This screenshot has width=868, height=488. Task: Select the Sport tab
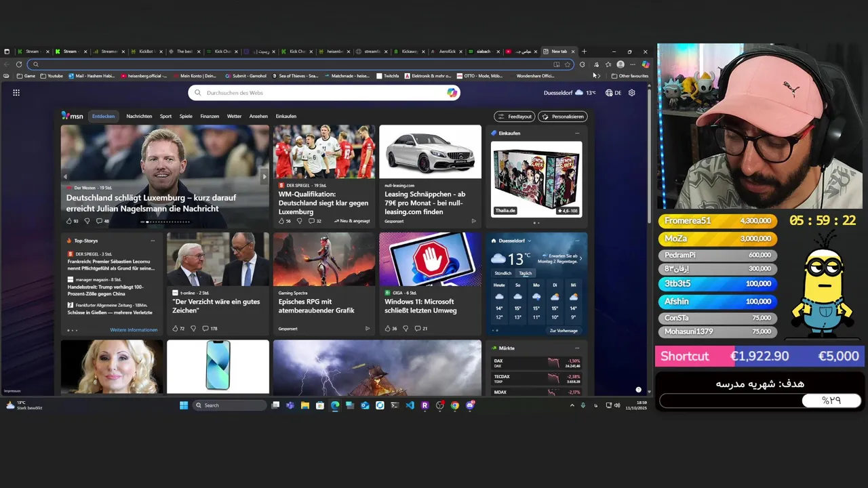[x=165, y=117]
